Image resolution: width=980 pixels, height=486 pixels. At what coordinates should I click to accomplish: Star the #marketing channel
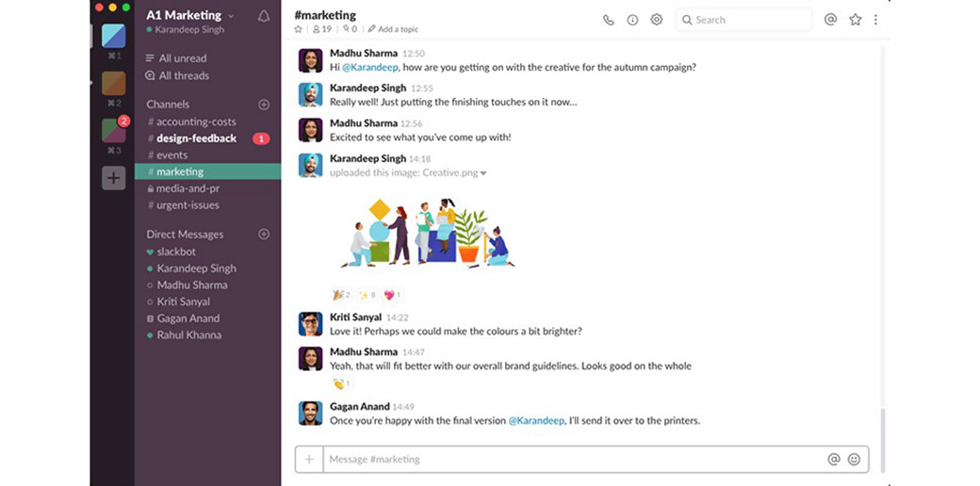(x=299, y=29)
